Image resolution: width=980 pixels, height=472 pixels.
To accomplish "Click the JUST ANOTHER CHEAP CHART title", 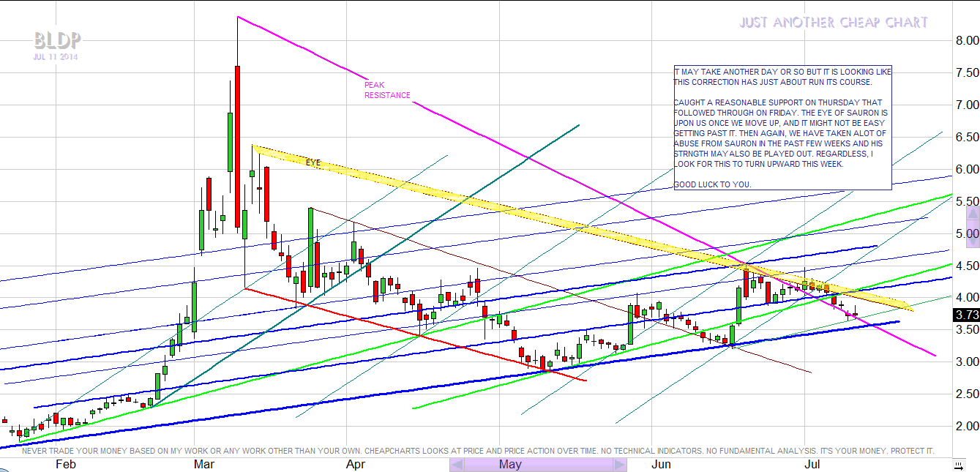I will click(x=833, y=23).
